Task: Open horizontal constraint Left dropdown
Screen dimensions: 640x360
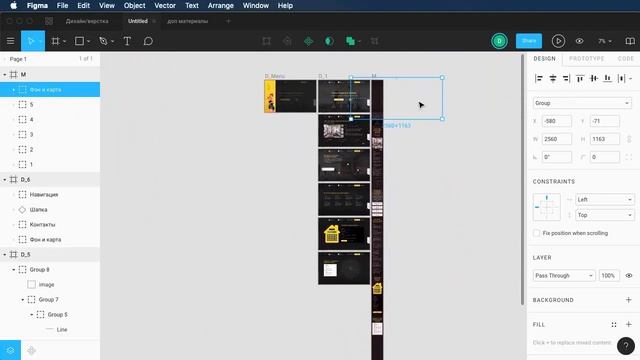Action: pyautogui.click(x=604, y=200)
